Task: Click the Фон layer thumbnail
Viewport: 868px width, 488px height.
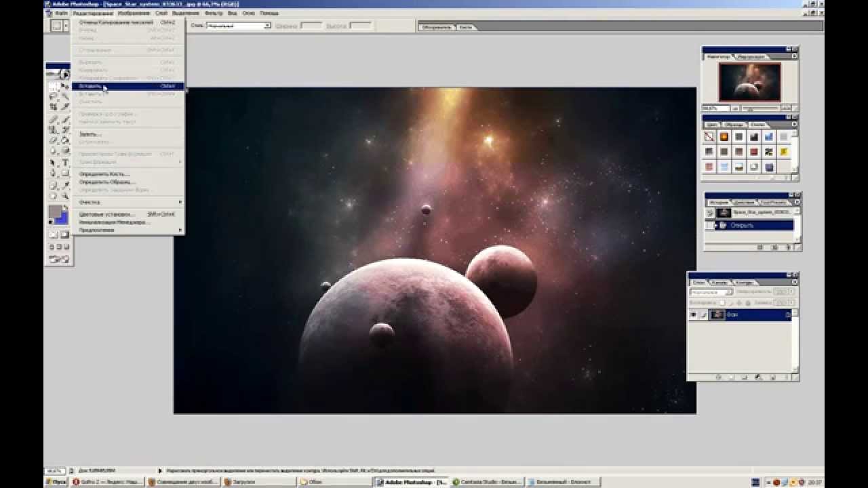Action: [x=717, y=314]
